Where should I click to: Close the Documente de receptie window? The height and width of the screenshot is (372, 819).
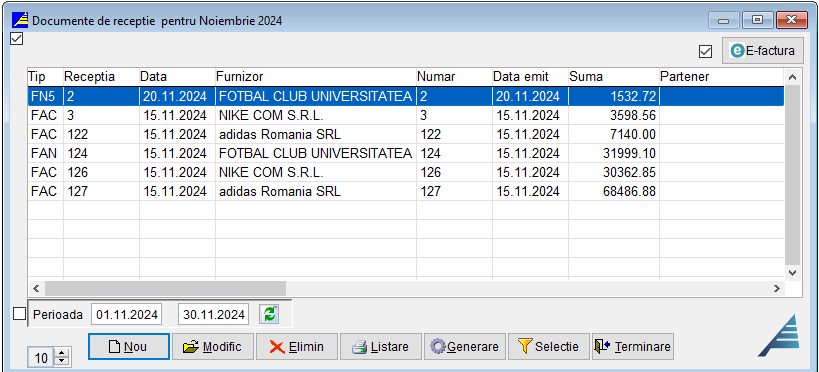791,20
